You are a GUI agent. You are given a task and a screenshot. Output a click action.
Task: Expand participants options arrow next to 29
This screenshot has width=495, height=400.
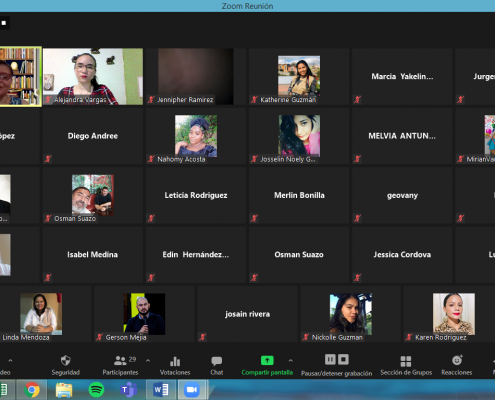click(148, 360)
